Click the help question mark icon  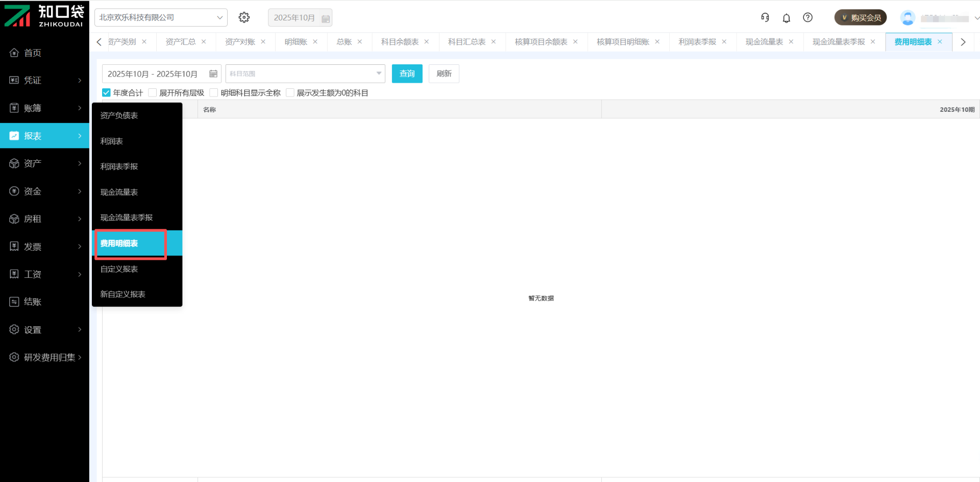pyautogui.click(x=807, y=17)
